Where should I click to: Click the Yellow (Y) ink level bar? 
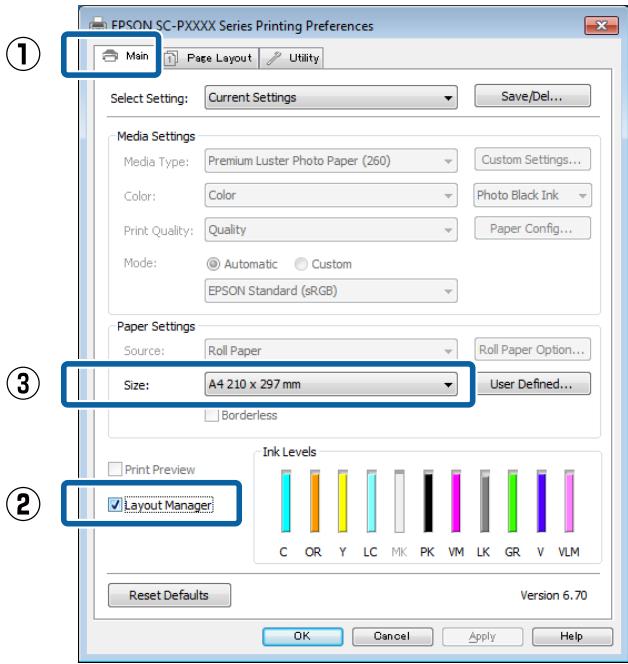coord(343,501)
